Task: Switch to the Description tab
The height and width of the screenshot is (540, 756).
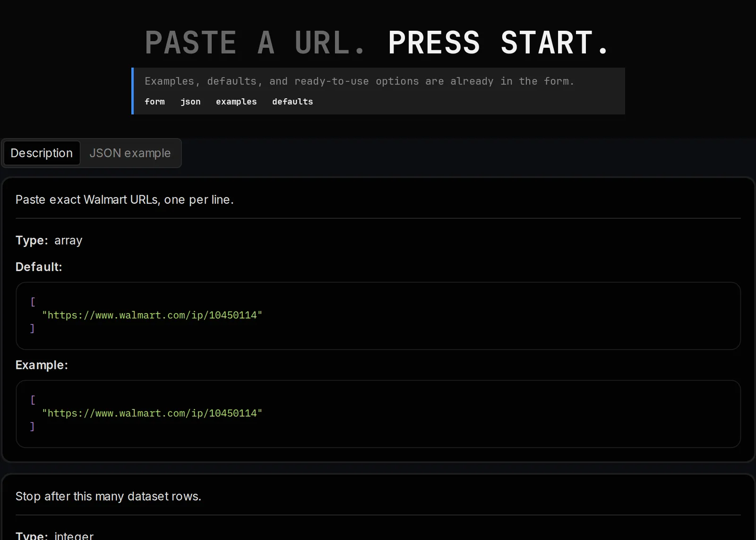Action: [42, 153]
